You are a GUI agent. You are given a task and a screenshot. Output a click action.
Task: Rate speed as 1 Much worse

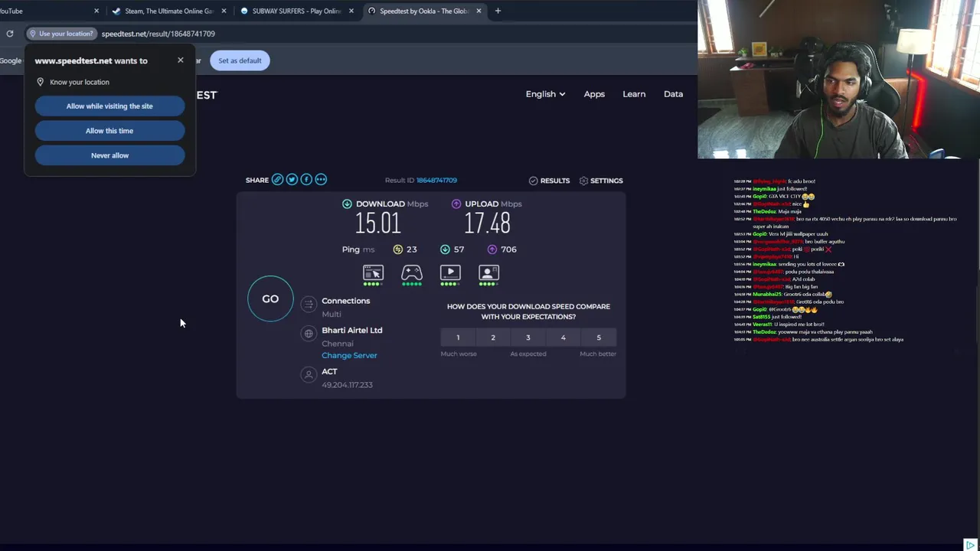point(458,337)
